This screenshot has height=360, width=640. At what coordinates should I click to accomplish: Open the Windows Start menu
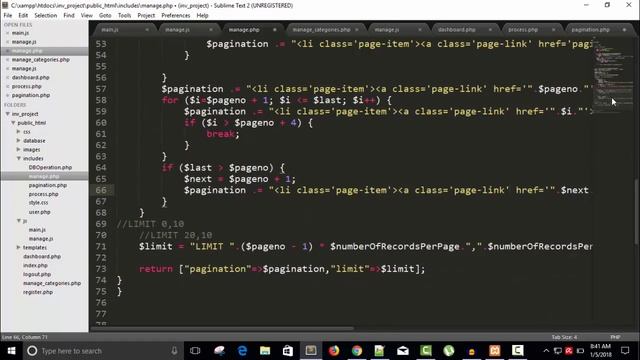pyautogui.click(x=11, y=351)
